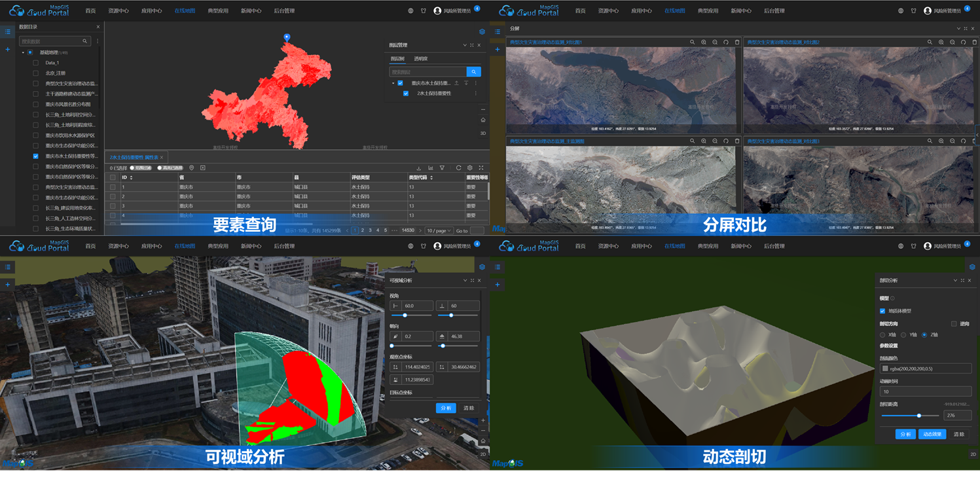Move 重庆市水土保持 layer up with the arrow
The width and height of the screenshot is (980, 487).
[457, 83]
